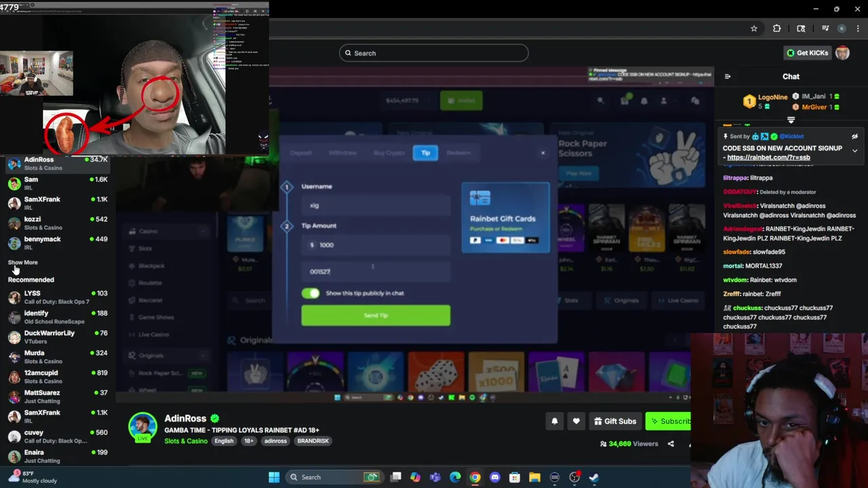Viewport: 868px width, 488px height.
Task: Open AdinRoss streamer avatar with LIVE badge
Action: tap(142, 427)
